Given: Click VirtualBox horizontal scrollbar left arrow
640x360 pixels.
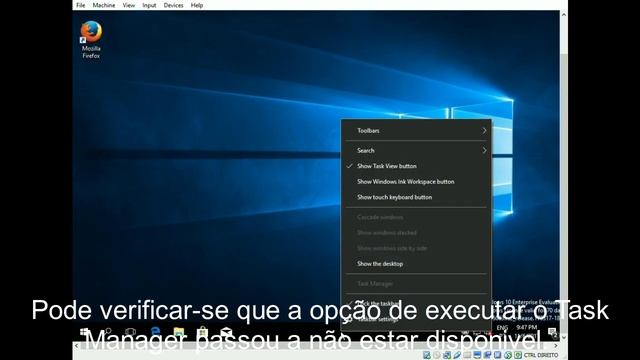Looking at the screenshot, I should coord(76,345).
